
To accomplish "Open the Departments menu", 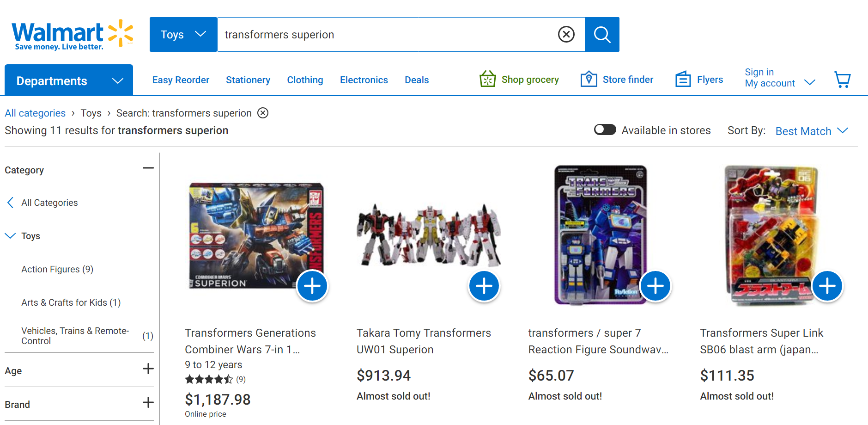I will [x=69, y=80].
